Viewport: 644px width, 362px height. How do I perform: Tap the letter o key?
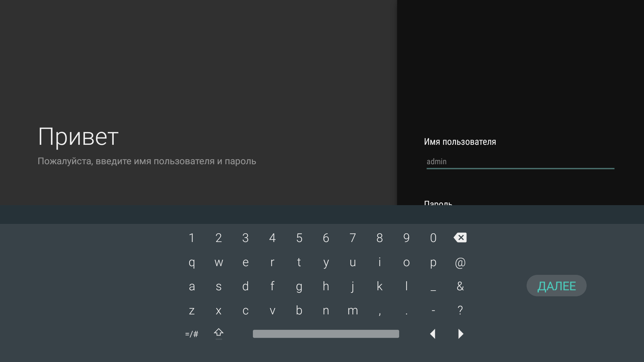click(407, 262)
